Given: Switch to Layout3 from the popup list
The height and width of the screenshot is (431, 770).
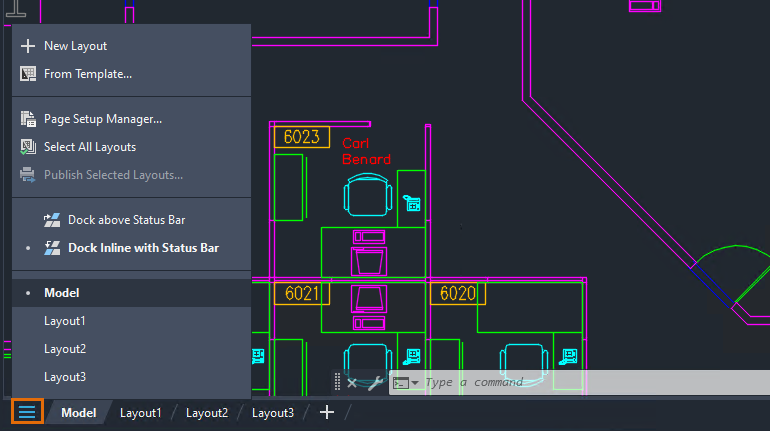Looking at the screenshot, I should 131,377.
